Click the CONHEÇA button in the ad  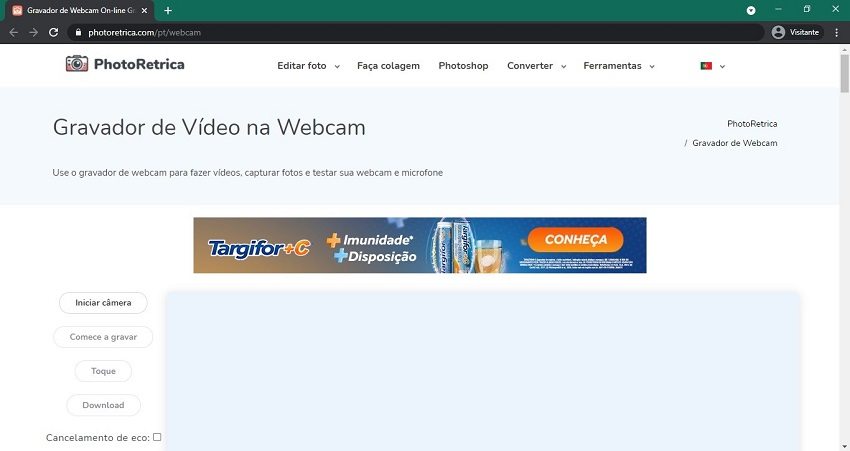tap(576, 240)
